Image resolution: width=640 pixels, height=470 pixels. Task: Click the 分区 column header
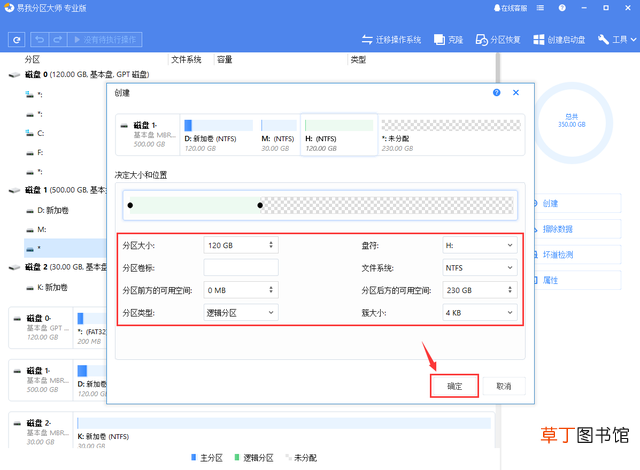point(32,60)
